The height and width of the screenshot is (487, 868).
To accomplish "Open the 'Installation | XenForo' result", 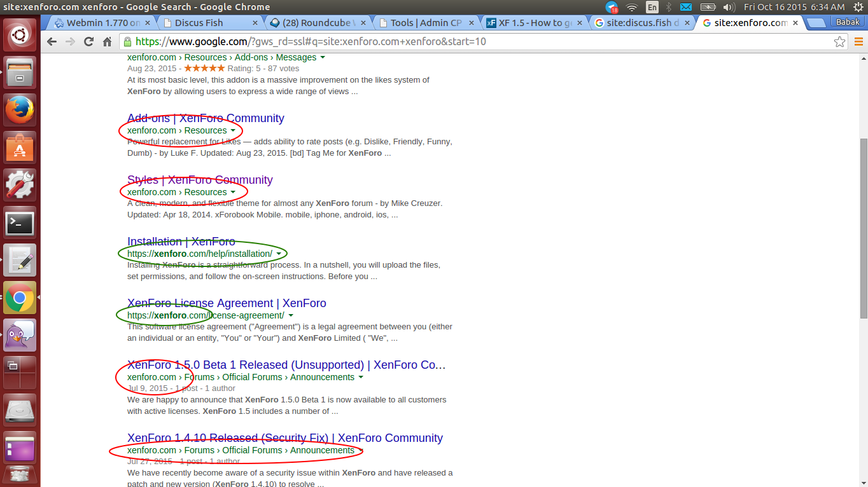I will [x=181, y=242].
